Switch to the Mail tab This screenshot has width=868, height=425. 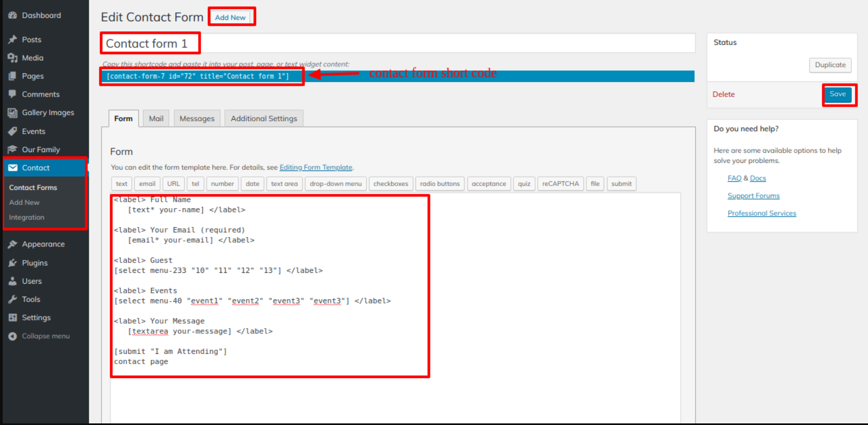(x=156, y=119)
